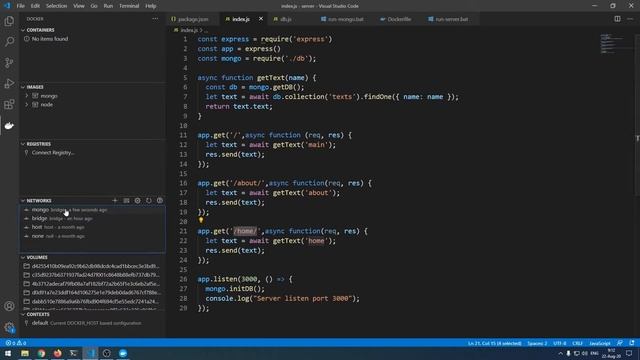
Task: Open the Selection menu
Action: pos(56,6)
